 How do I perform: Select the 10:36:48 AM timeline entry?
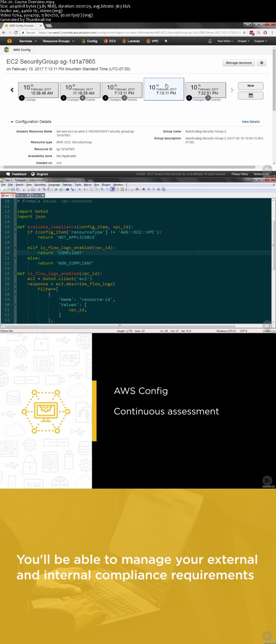38,90
